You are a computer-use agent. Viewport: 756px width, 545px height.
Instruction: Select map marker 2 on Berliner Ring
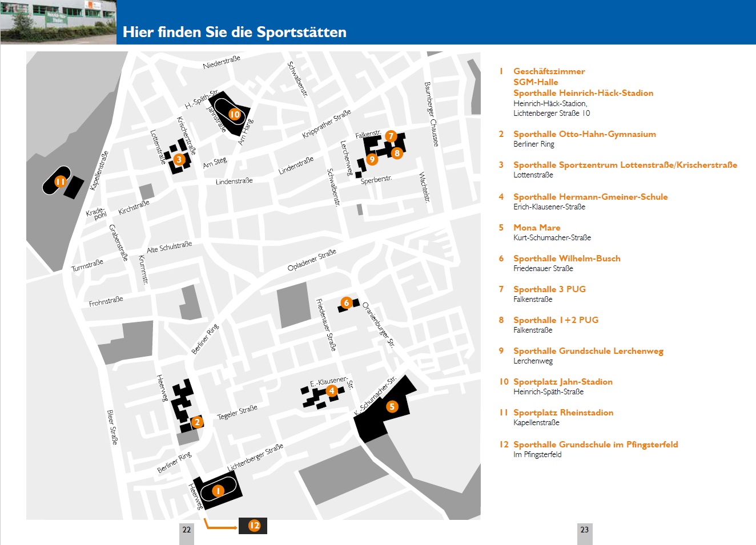point(197,422)
